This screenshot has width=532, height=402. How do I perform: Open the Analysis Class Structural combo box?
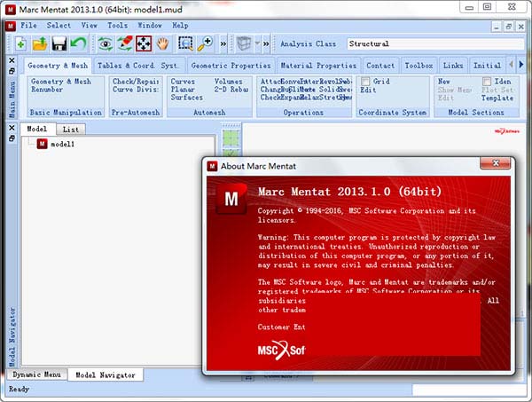pos(435,43)
